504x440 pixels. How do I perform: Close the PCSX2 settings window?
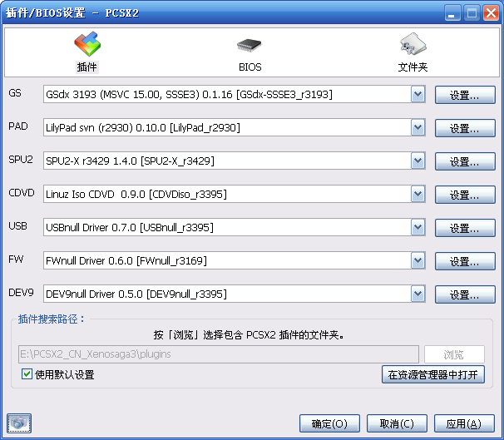492,13
